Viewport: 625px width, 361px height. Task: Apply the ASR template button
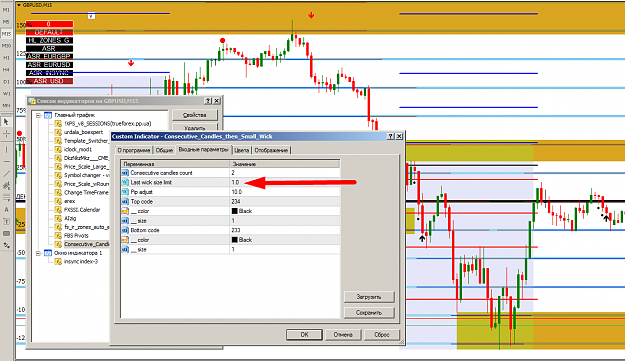coord(49,49)
